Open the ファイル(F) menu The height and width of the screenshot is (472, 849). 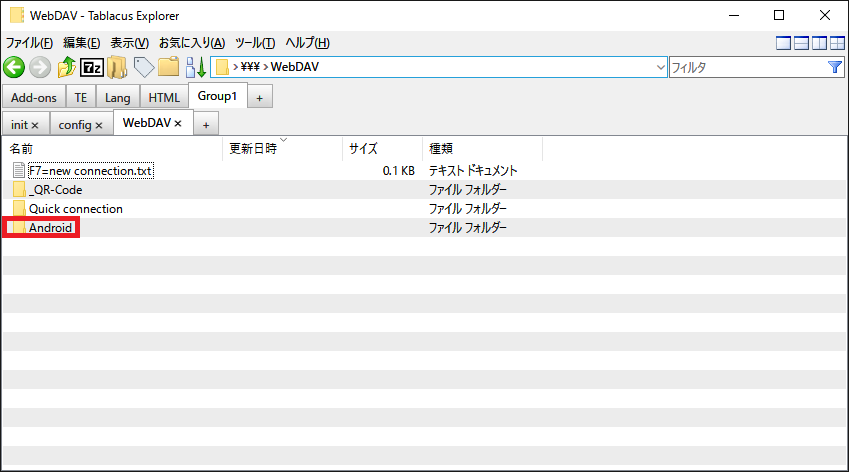coord(29,43)
